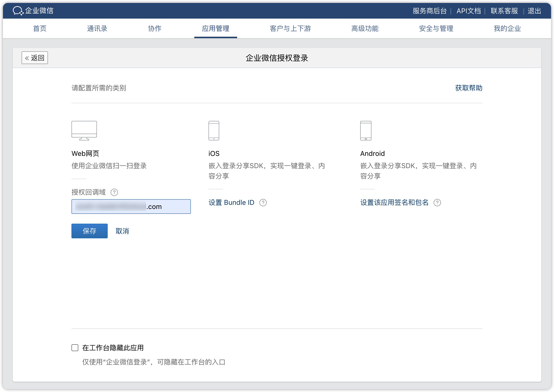This screenshot has height=392, width=554.
Task: Click the Android heading
Action: click(x=372, y=153)
